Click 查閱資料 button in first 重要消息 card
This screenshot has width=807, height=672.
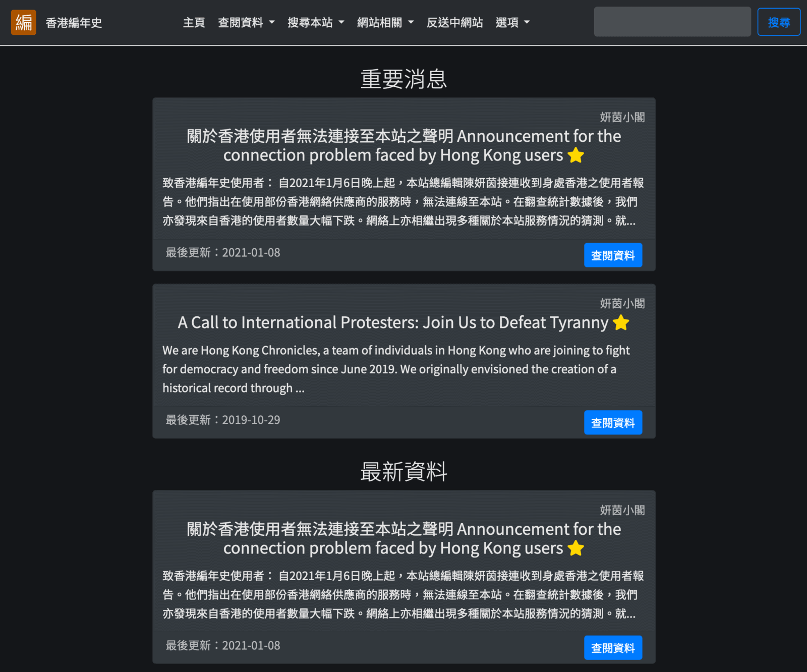click(x=613, y=255)
